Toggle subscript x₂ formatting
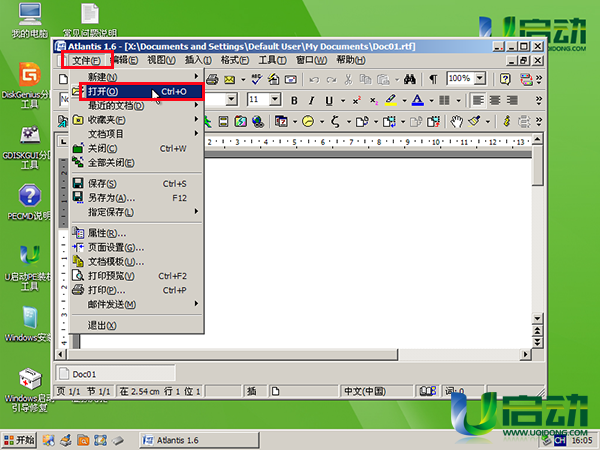Screen dimensions: 600x450 374,101
